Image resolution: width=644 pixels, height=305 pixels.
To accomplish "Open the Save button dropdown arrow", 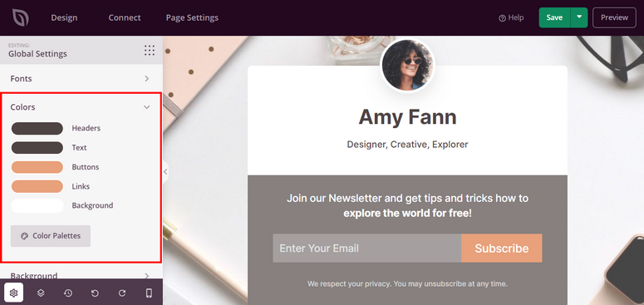I will coord(579,17).
